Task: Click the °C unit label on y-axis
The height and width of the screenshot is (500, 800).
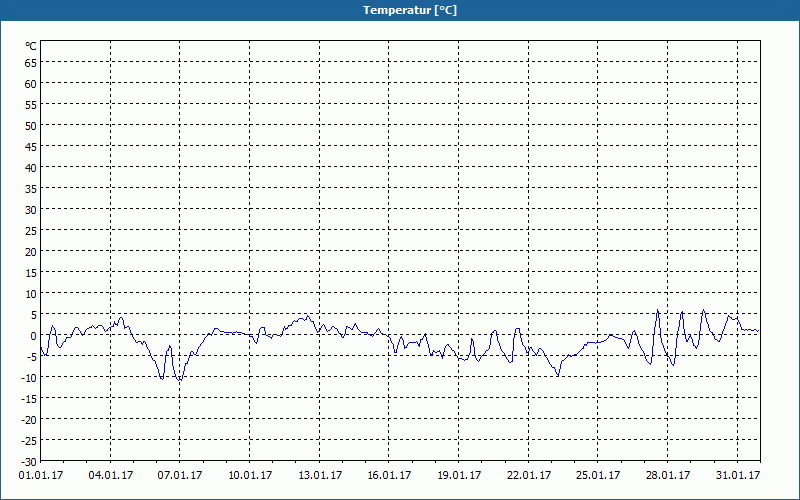Action: (x=31, y=46)
